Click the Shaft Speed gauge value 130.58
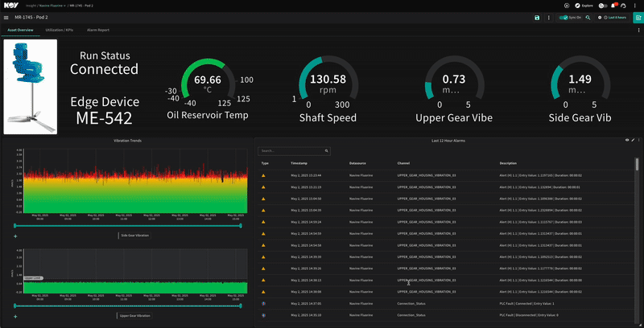This screenshot has width=644, height=328. tap(328, 79)
